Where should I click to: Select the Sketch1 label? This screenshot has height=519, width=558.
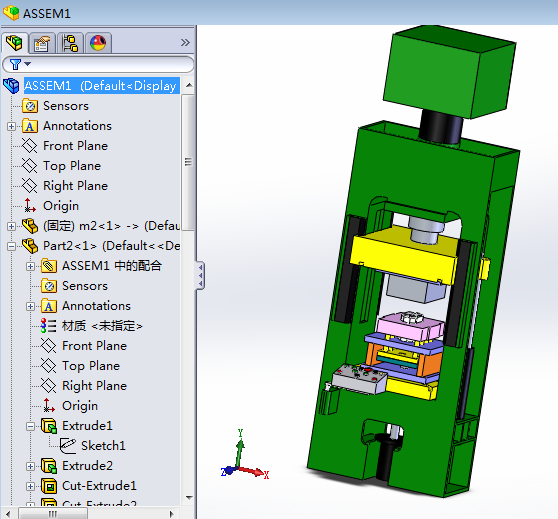(103, 446)
